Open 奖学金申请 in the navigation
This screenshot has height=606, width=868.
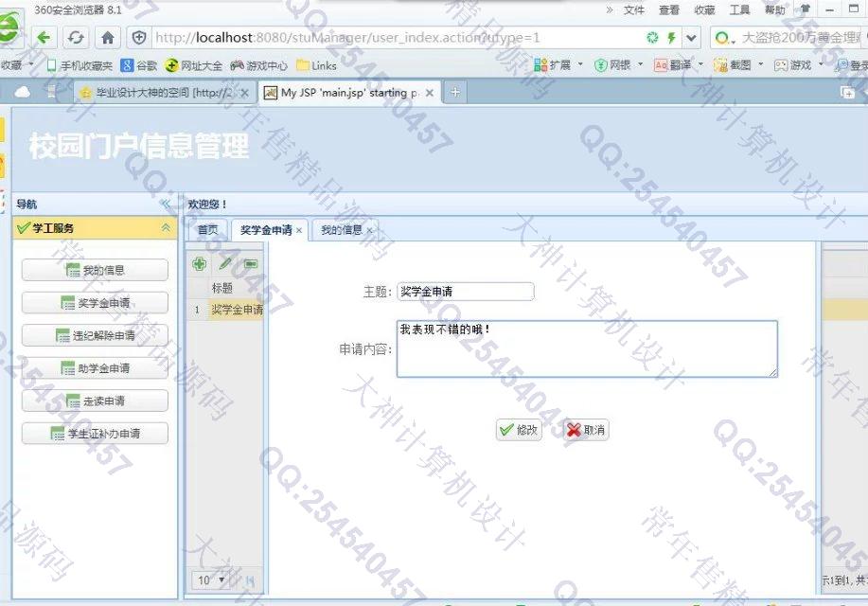(95, 302)
